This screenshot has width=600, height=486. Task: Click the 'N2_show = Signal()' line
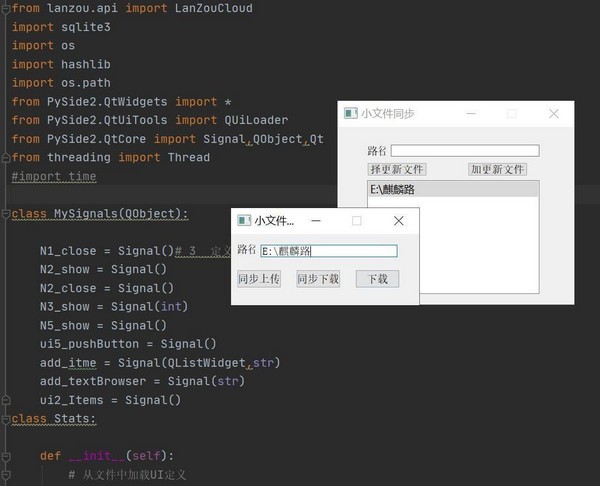(103, 269)
